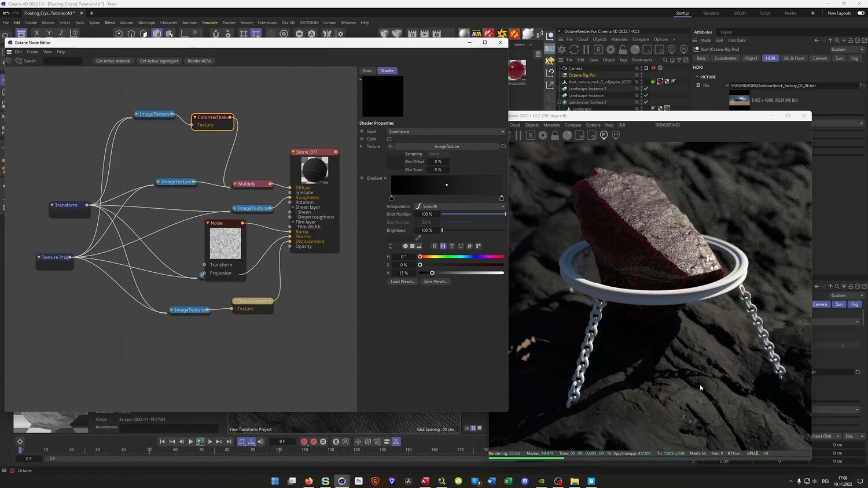Click the search icon in Object Manager

pyautogui.click(x=665, y=60)
